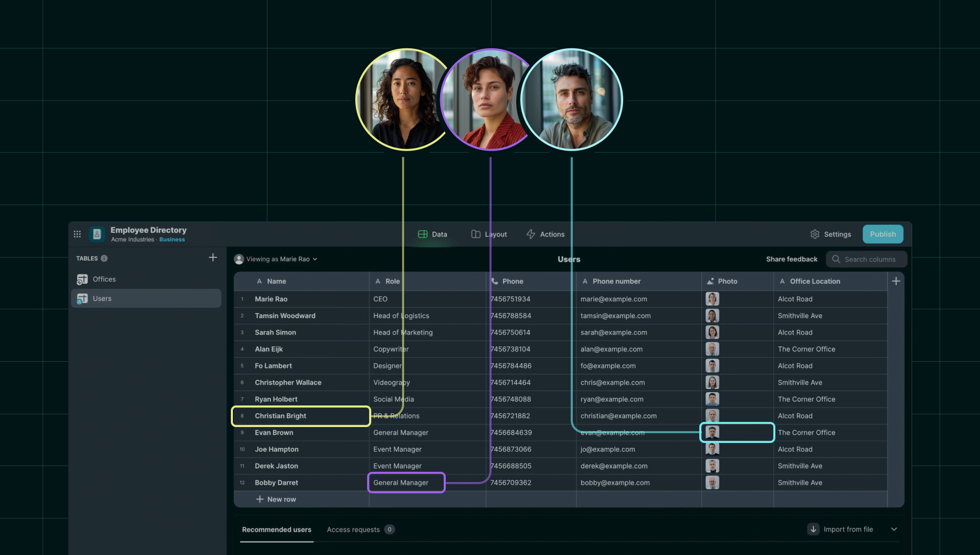Viewport: 980px width, 555px height.
Task: Click the Photo column image icon
Action: click(x=711, y=281)
